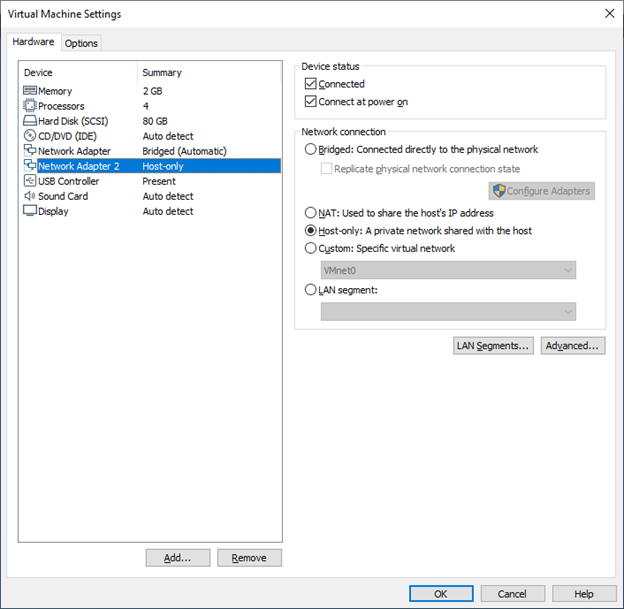Select the Sound Card speaker icon
Viewport: 624px width, 609px height.
pyautogui.click(x=30, y=196)
